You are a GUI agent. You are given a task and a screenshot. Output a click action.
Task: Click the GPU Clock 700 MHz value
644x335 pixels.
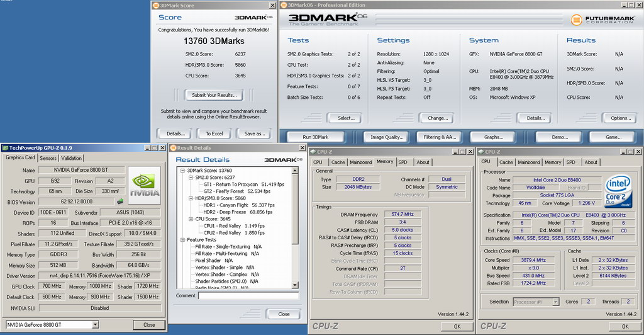tap(52, 286)
